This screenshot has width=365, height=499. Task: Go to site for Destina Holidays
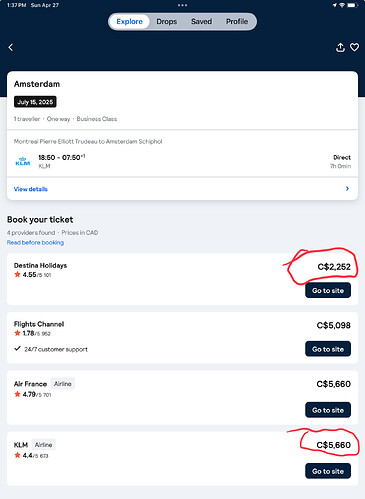[328, 290]
